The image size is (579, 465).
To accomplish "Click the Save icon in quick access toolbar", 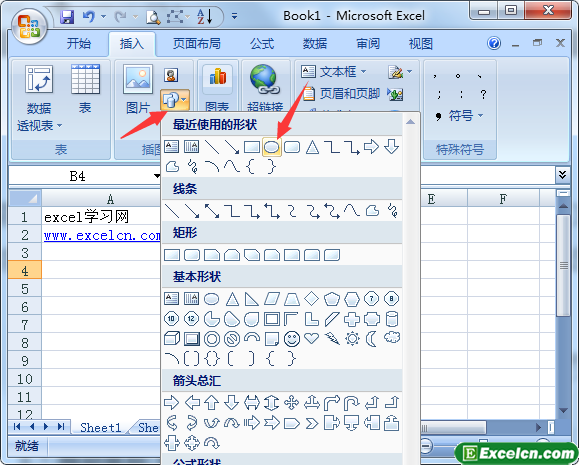I will pyautogui.click(x=67, y=17).
